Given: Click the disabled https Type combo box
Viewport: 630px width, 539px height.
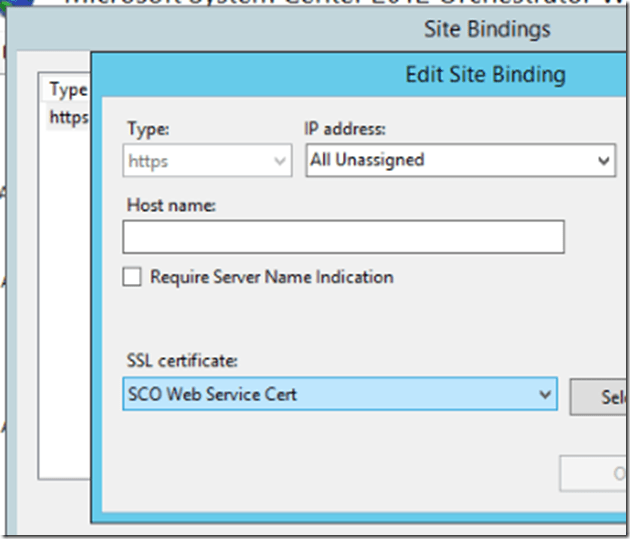Looking at the screenshot, I should [x=195, y=160].
